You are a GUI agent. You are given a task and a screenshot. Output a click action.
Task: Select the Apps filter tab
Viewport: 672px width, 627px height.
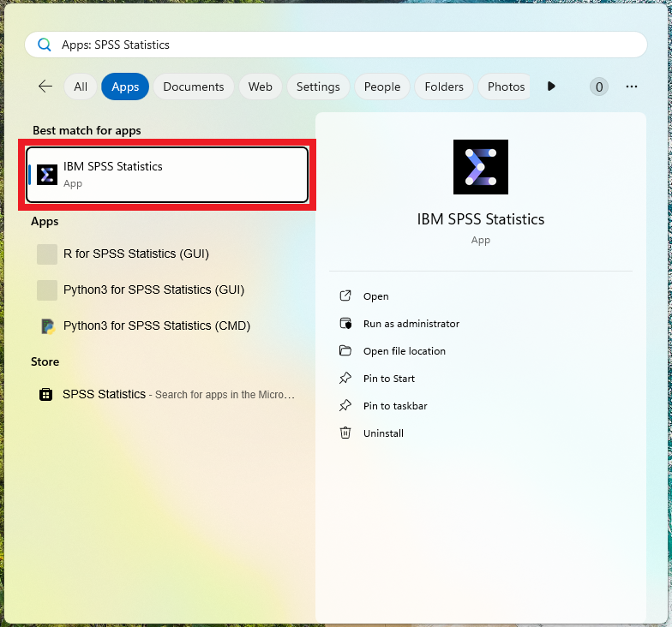click(125, 87)
